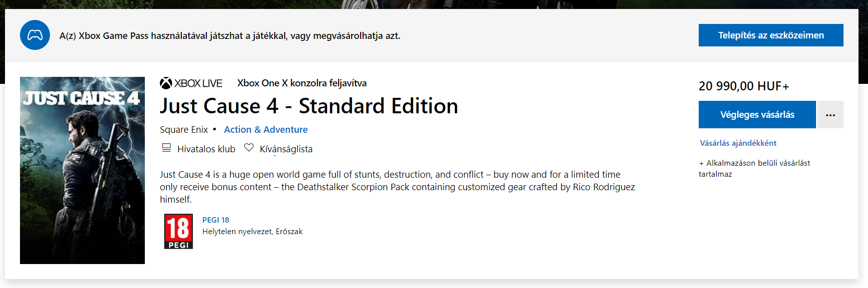Click the Just Cause 4 - Standard Edition title

click(x=309, y=106)
